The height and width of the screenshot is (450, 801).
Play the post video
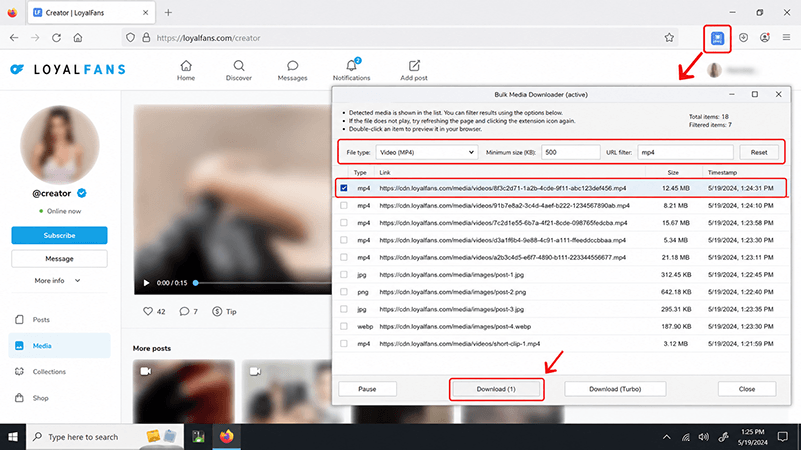click(x=146, y=282)
